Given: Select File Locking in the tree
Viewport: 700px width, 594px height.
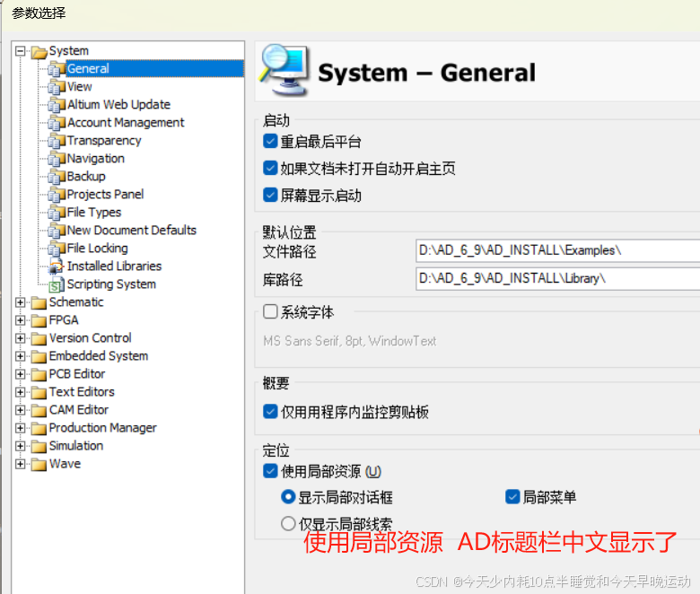Looking at the screenshot, I should (97, 249).
